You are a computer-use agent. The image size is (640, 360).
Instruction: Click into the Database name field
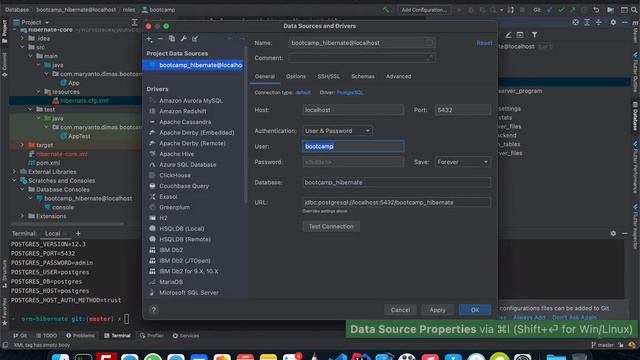[x=396, y=182]
